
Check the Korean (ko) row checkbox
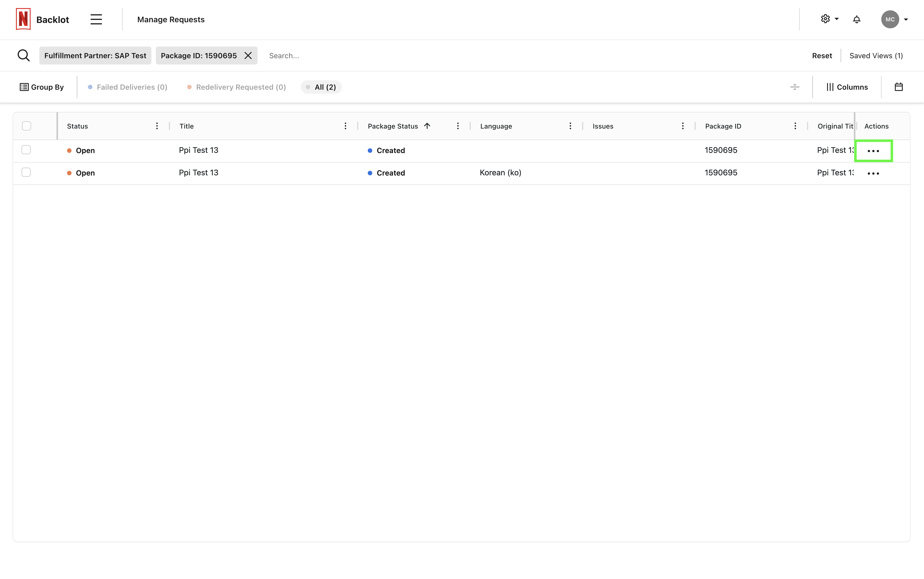[x=26, y=172]
